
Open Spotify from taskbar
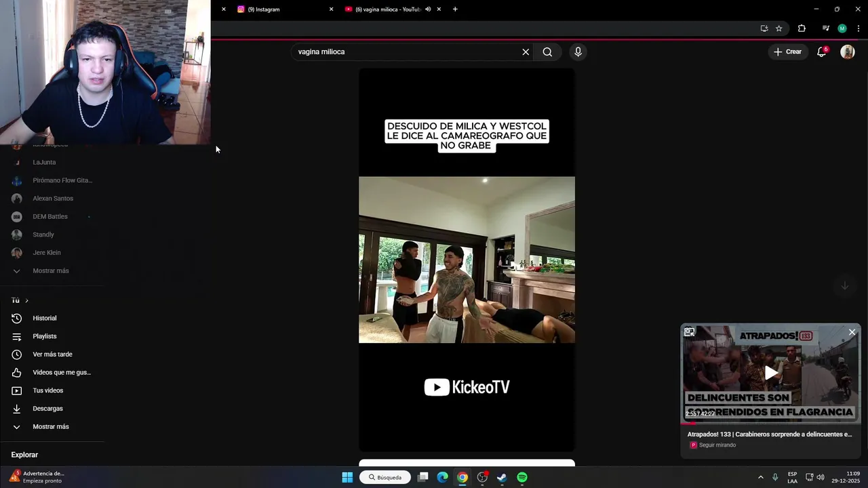click(522, 477)
